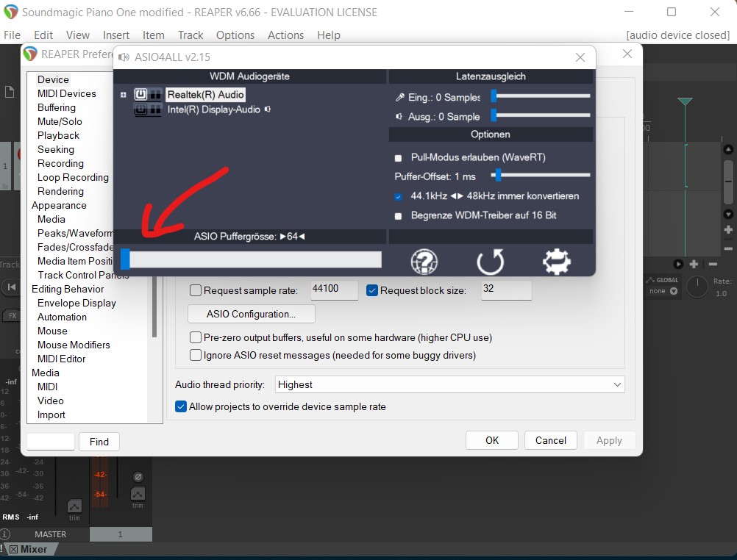The width and height of the screenshot is (737, 560).
Task: Click the Preferences search input field
Action: coord(50,442)
